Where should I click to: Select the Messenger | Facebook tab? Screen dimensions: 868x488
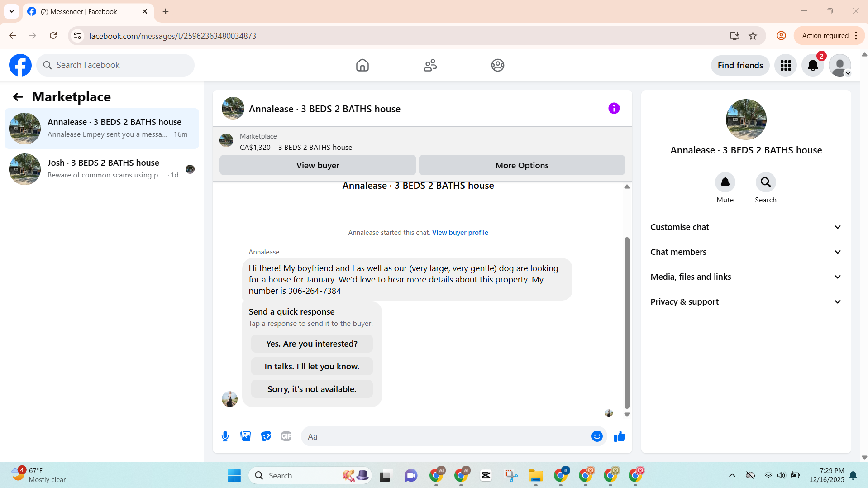(88, 12)
